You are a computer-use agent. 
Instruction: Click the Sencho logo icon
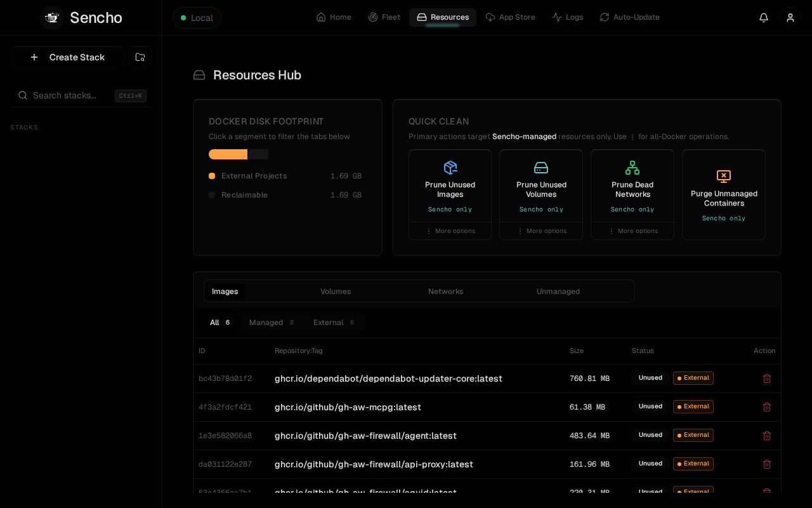(x=52, y=18)
